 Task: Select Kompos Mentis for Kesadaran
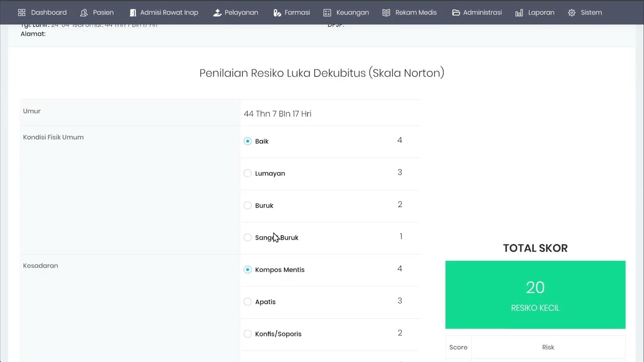[248, 270]
